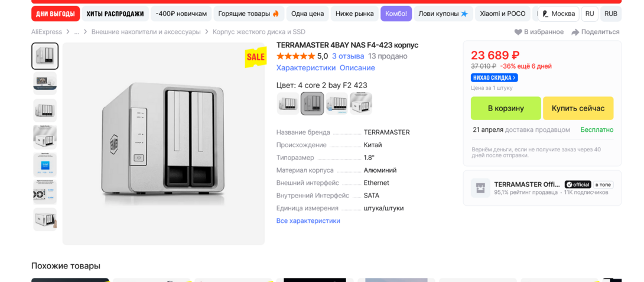Open the RUB currency selector
The width and height of the screenshot is (644, 282).
click(x=610, y=14)
